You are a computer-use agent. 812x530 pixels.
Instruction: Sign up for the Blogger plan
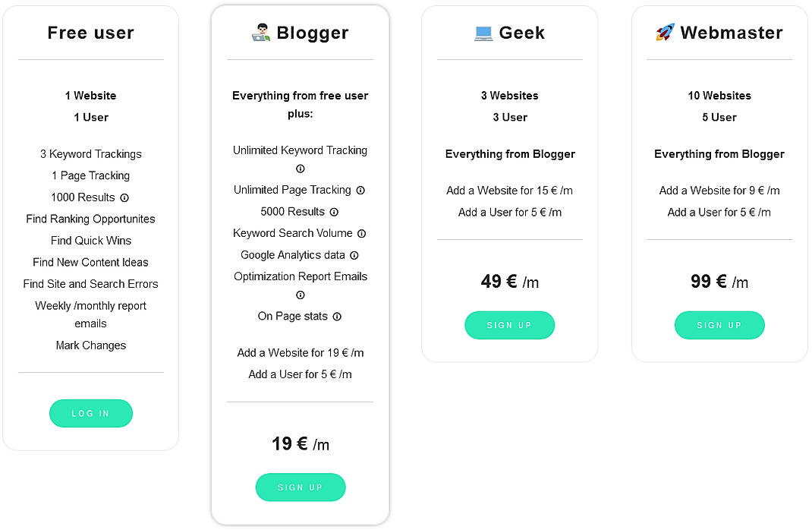tap(301, 487)
